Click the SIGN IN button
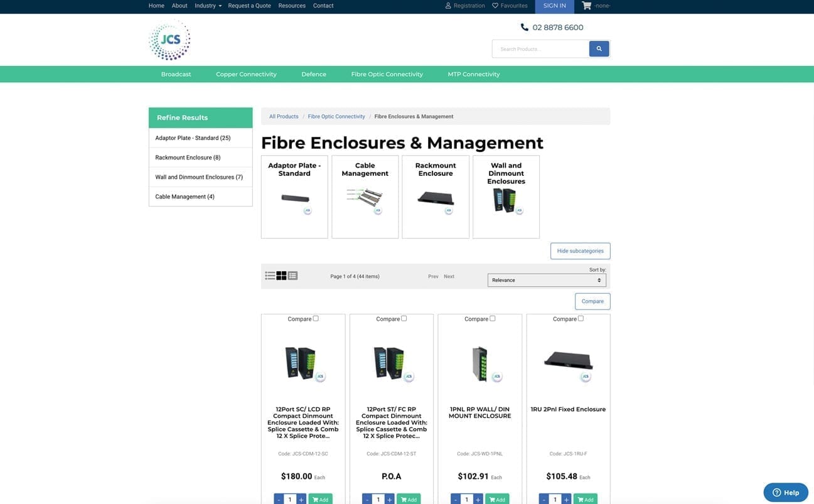814x504 pixels. [554, 5]
